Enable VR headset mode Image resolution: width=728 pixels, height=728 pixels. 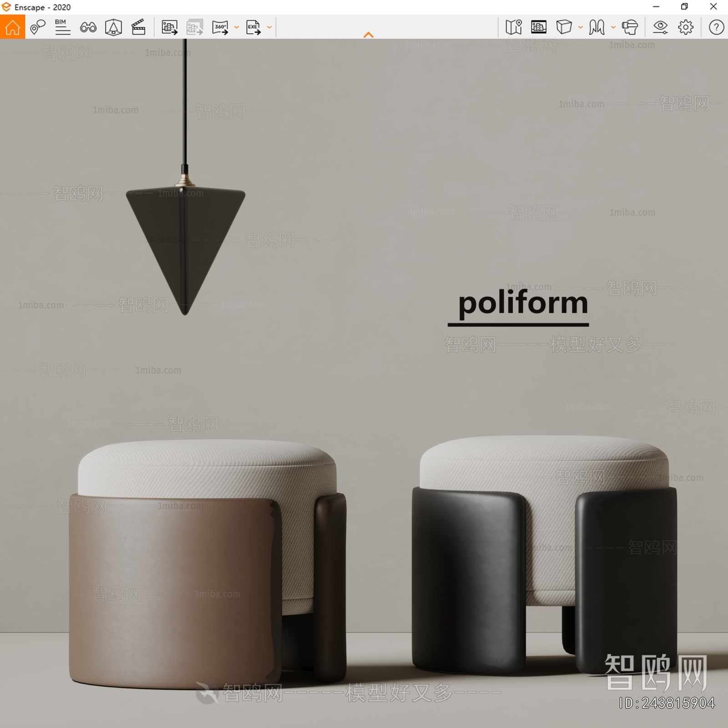click(630, 27)
